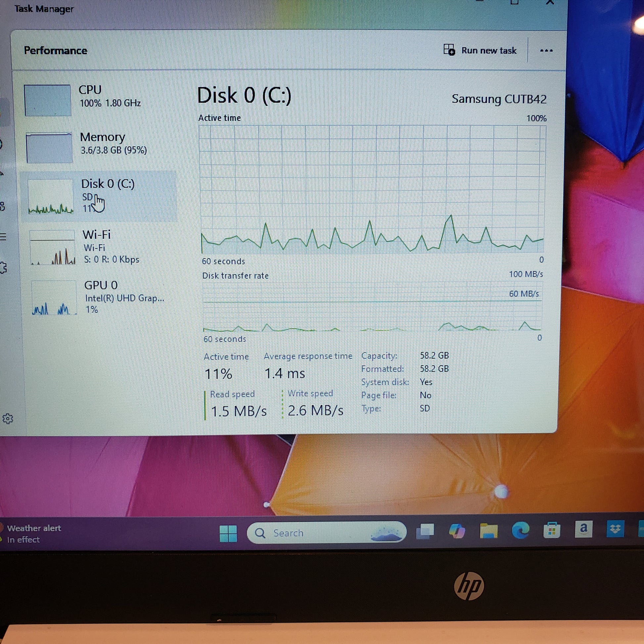The image size is (644, 644).
Task: Select the Wi-Fi performance entry
Action: (100, 247)
